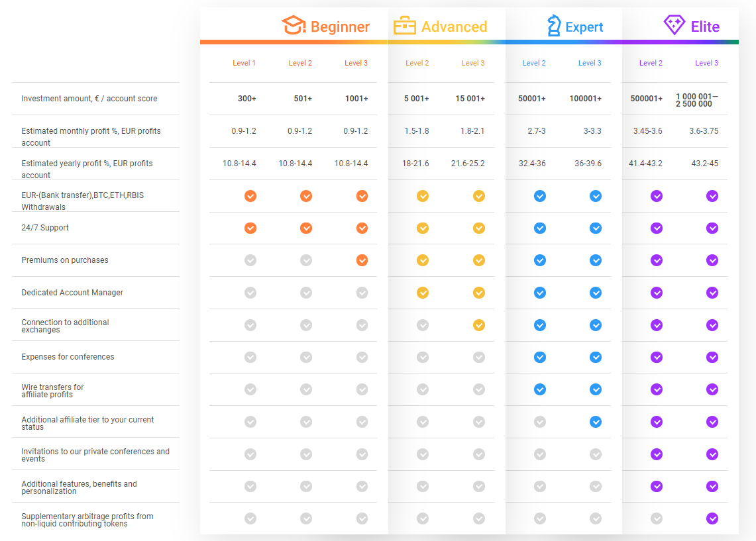Click grey Expenses for conferences check, Advanced Level 2
Viewport: 756px width, 541px height.
click(423, 357)
